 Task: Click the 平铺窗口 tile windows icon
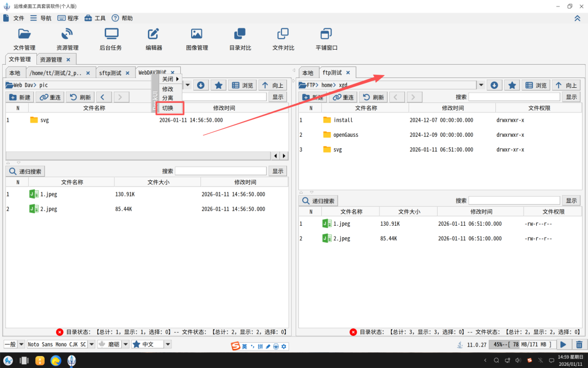click(326, 39)
